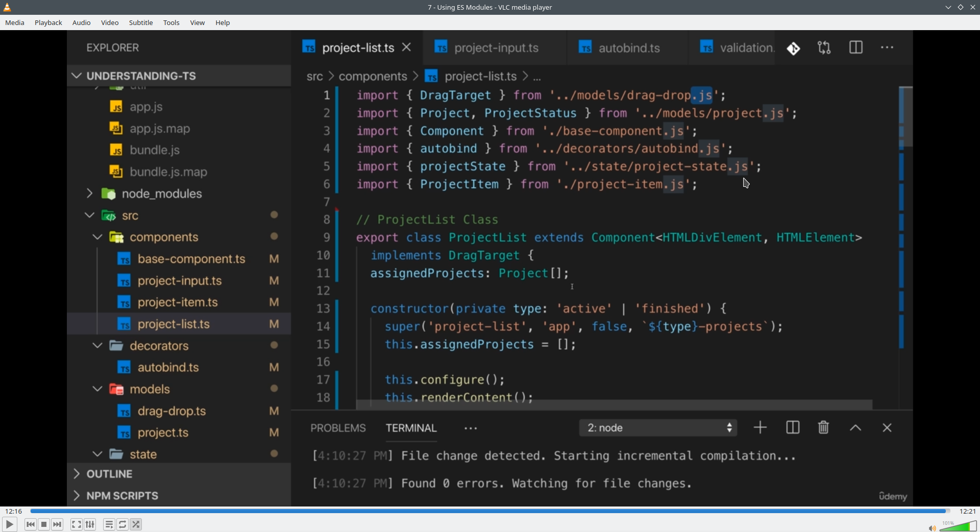Viewport: 980px width, 532px height.
Task: Open the panel's more tabs ellipsis
Action: [471, 428]
